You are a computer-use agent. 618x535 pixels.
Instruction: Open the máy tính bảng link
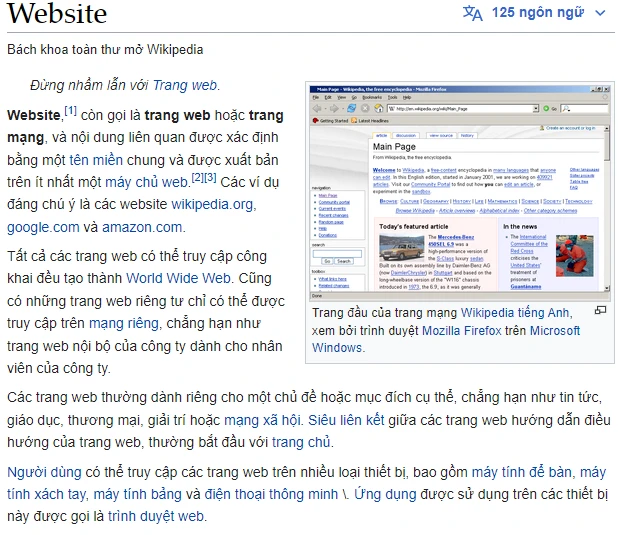(x=138, y=494)
